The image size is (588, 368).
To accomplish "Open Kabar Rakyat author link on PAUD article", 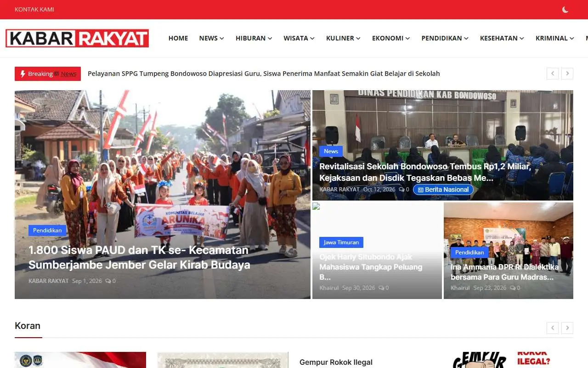I will click(x=48, y=281).
